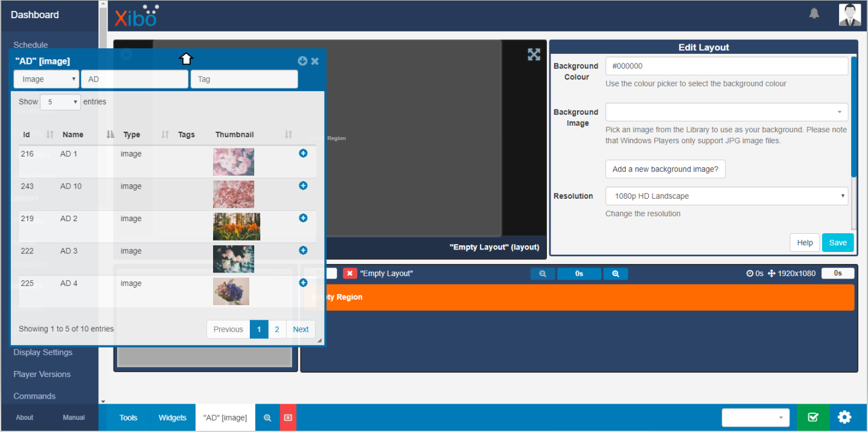Click green checkmark publish button
The width and height of the screenshot is (868, 432).
(812, 417)
